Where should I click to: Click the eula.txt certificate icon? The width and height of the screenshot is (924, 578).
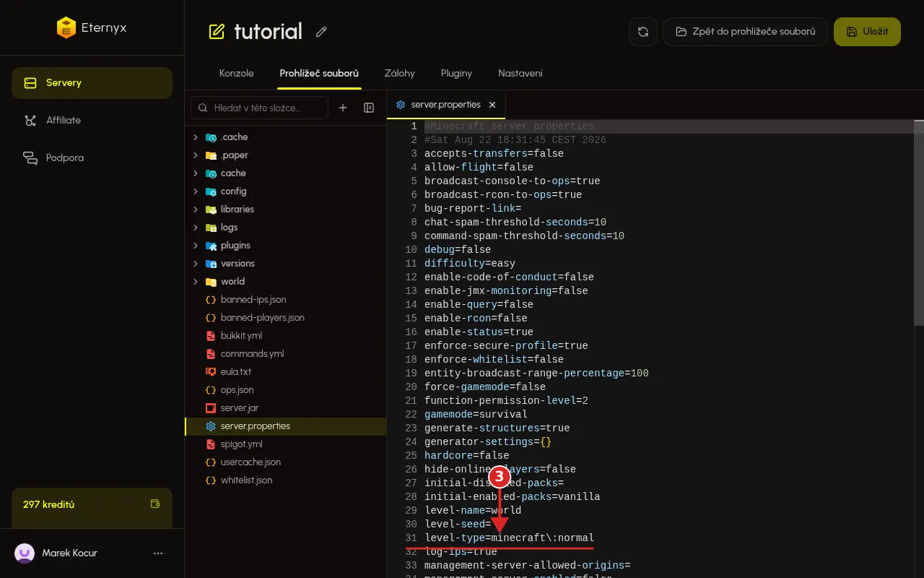211,372
